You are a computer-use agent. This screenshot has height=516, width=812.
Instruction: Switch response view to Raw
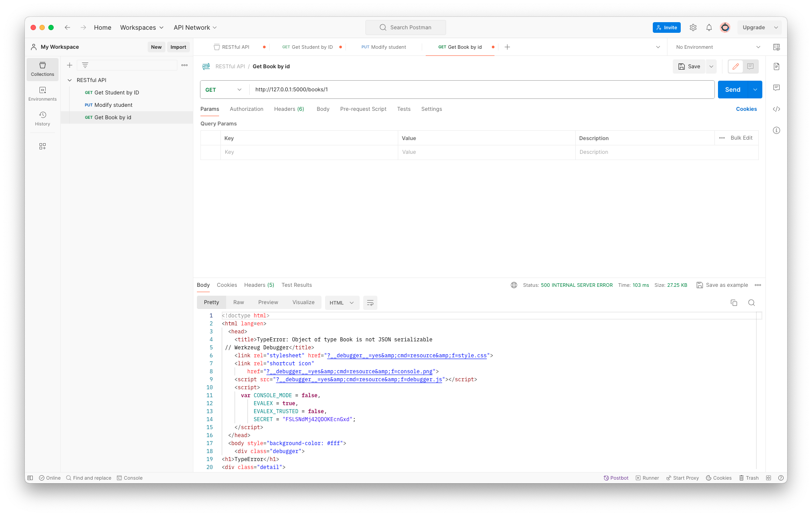239,302
